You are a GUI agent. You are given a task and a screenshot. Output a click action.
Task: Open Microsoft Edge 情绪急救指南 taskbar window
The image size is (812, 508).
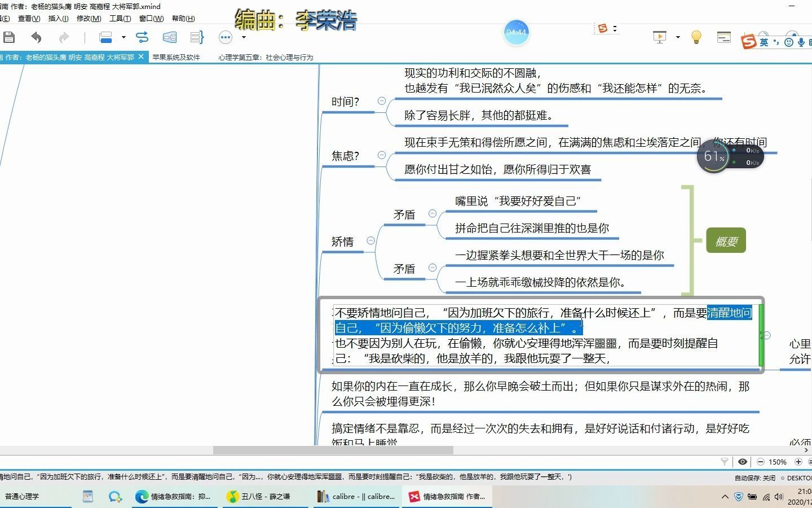tap(174, 497)
